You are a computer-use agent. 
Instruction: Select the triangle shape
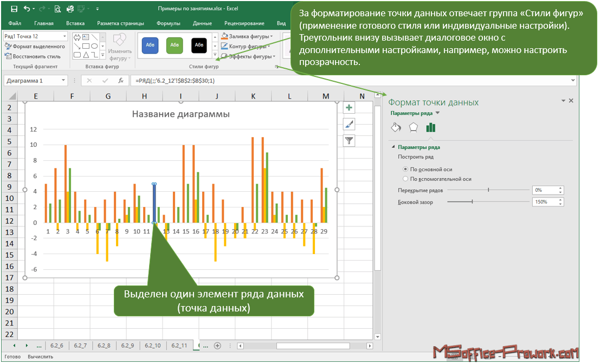tap(86, 55)
